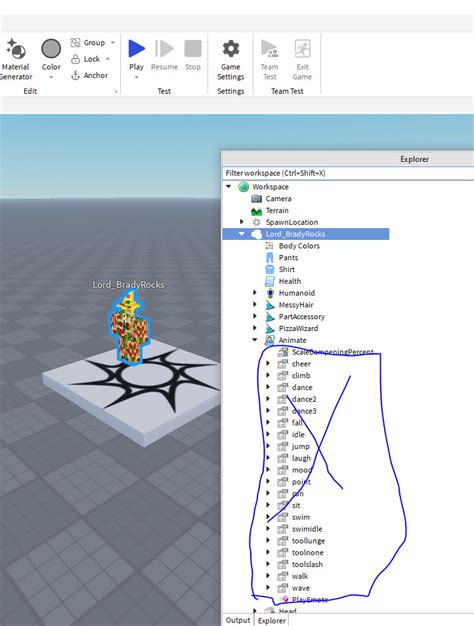This screenshot has height=626, width=474.
Task: Toggle the Anchor tool
Action: [89, 75]
